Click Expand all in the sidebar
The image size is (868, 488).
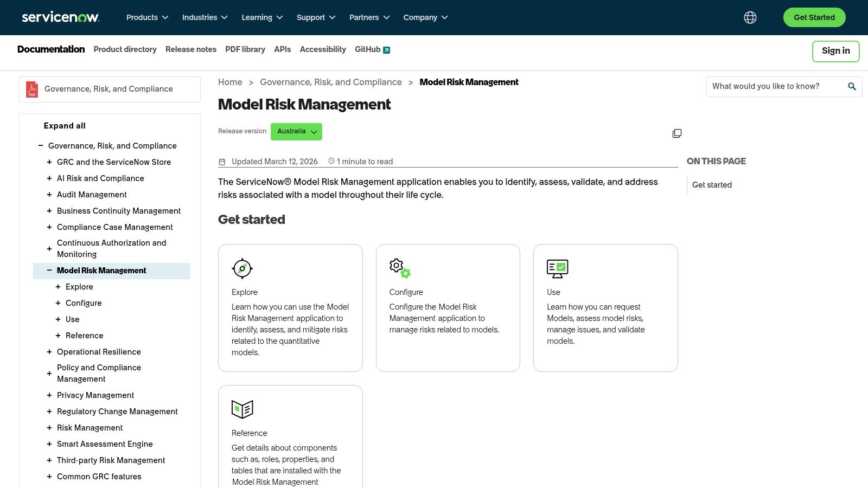(x=65, y=126)
